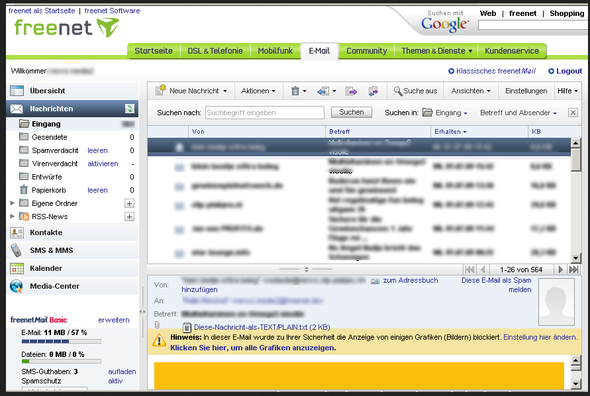
Task: Open the Community tab
Action: coord(366,51)
